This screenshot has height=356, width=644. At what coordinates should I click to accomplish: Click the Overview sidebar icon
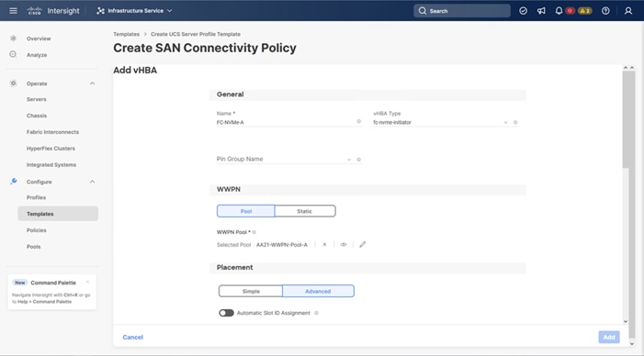[13, 39]
